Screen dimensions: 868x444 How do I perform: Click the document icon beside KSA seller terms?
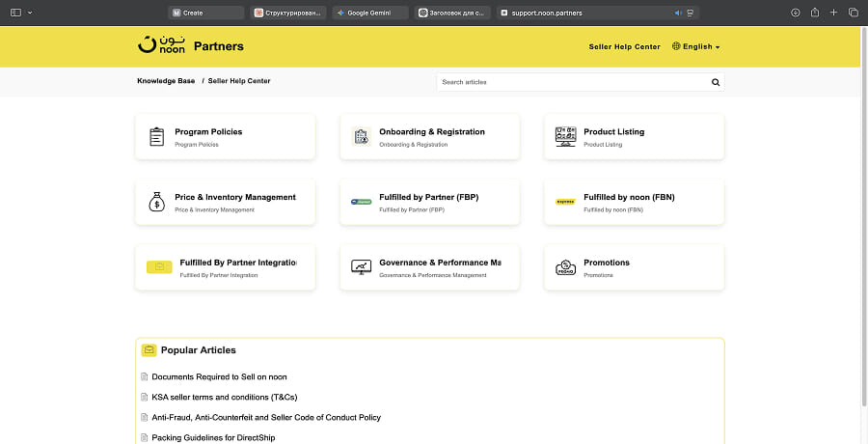point(145,397)
